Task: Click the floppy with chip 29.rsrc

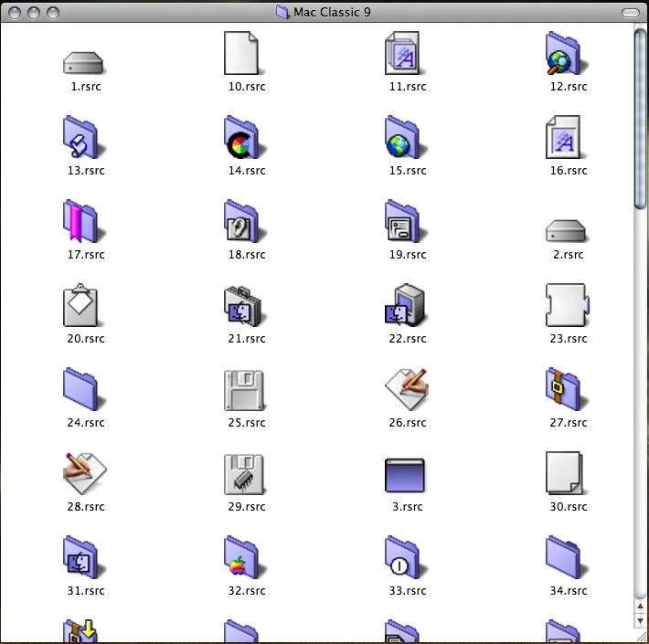Action: pyautogui.click(x=244, y=474)
